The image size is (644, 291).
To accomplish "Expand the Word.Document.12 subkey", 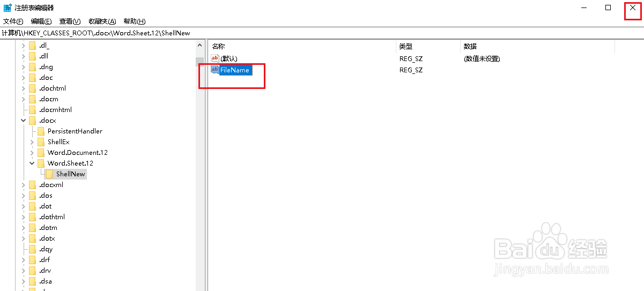I will (32, 153).
